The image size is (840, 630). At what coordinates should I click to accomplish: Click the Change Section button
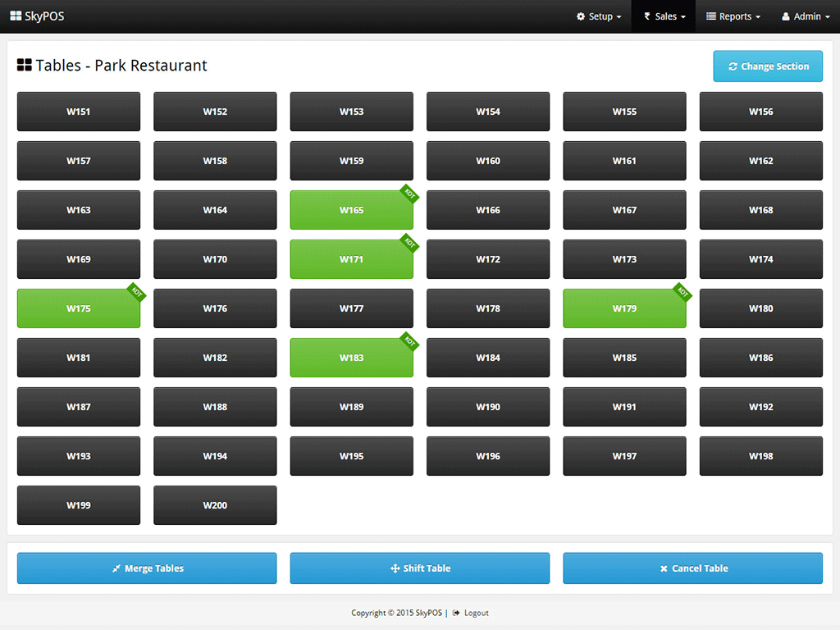pyautogui.click(x=768, y=66)
